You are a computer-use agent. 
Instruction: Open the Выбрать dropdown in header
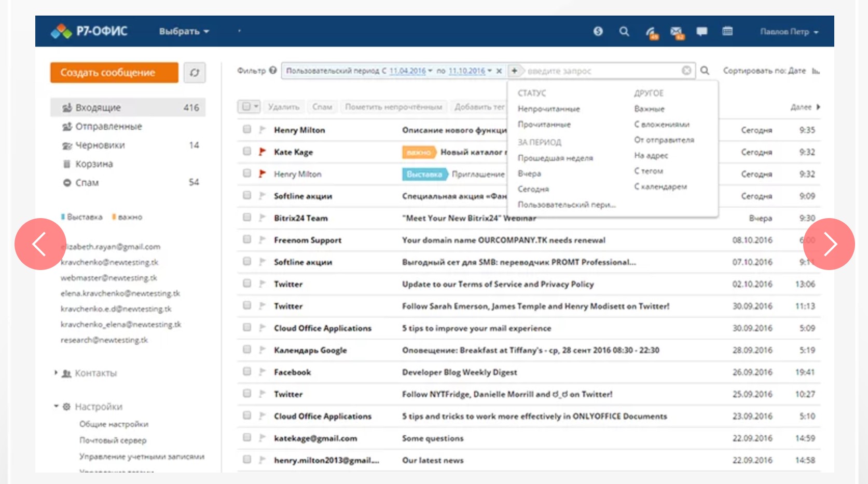184,32
